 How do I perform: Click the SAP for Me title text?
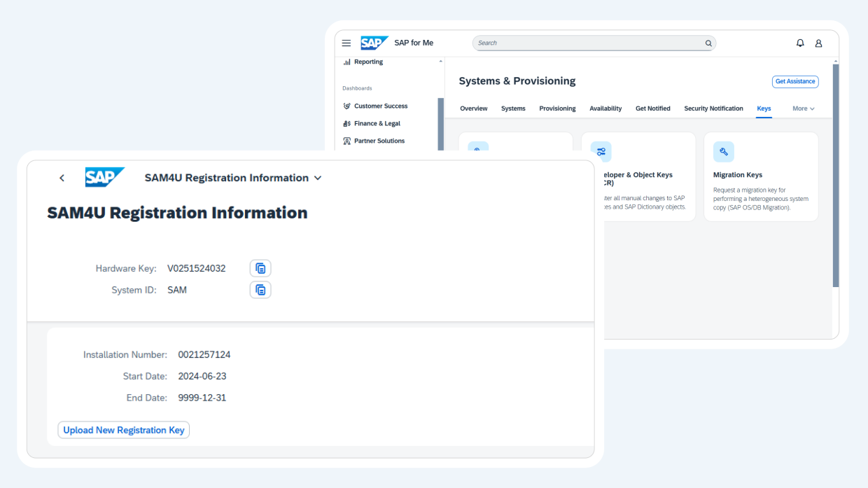pos(414,43)
